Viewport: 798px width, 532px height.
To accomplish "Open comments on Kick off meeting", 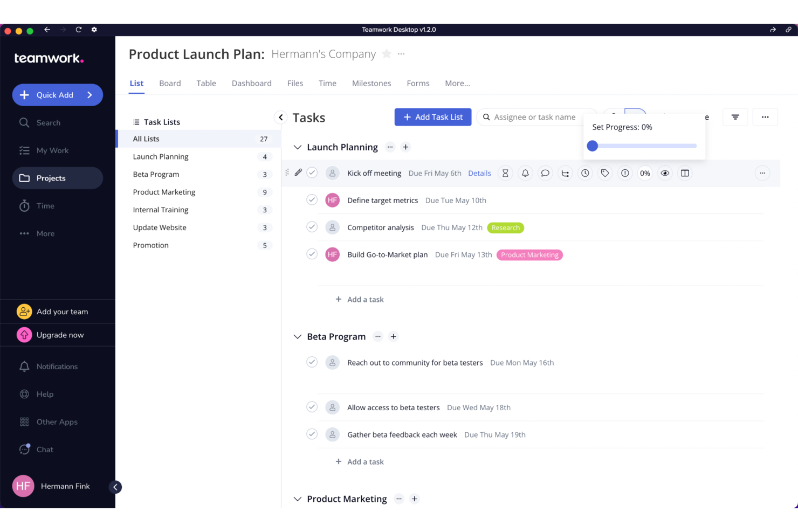I will tap(545, 173).
